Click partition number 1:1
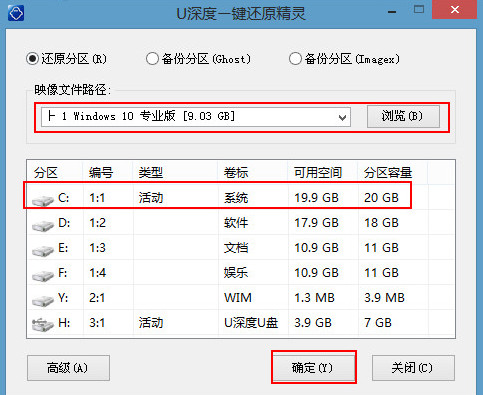 [97, 198]
